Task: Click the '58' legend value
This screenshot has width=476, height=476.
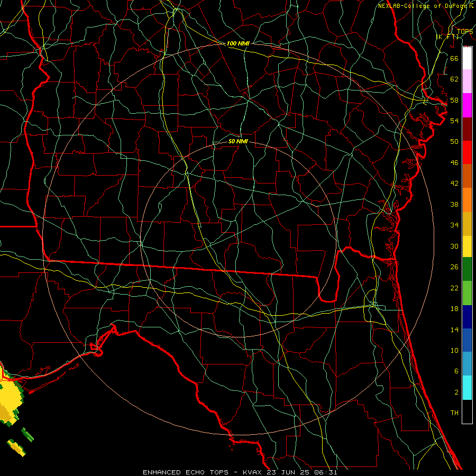Action: click(x=454, y=100)
